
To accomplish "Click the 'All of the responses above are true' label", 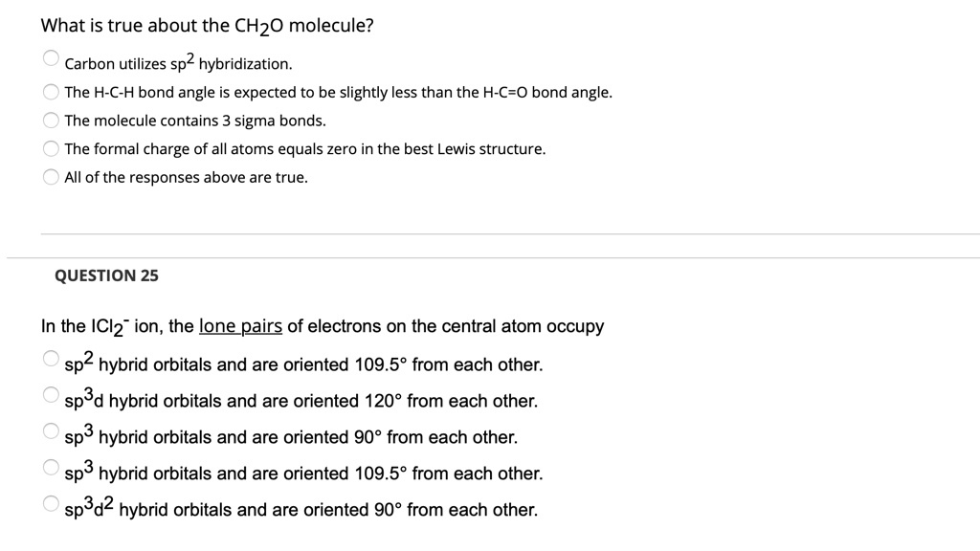I will [186, 178].
